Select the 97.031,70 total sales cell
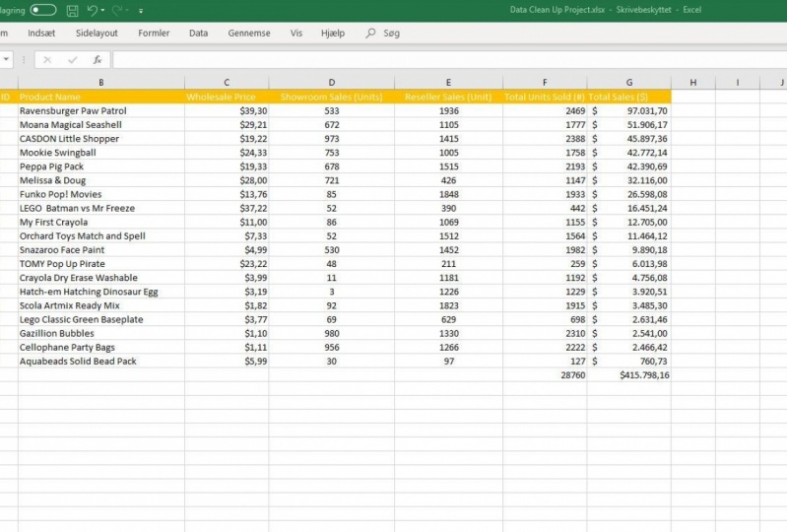Viewport: 787px width, 532px height. click(x=628, y=111)
